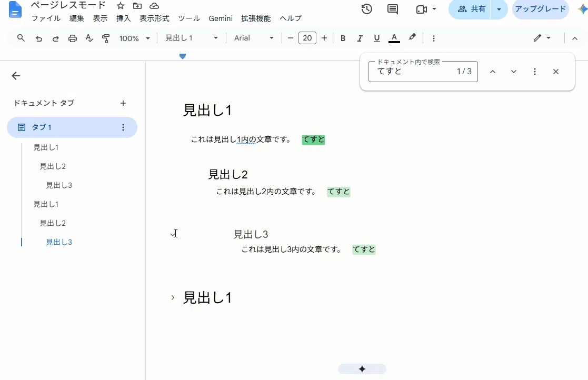Open the ツール menu
The image size is (588, 380).
click(189, 18)
